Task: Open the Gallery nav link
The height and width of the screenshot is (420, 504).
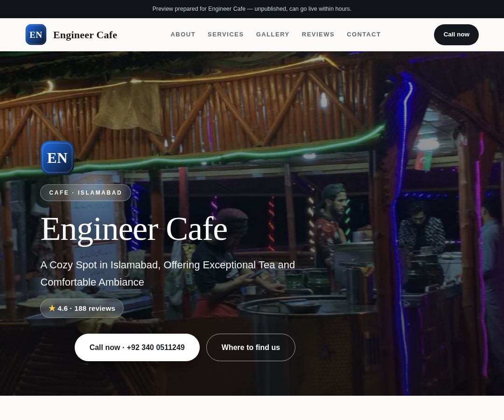Action: coord(273,35)
